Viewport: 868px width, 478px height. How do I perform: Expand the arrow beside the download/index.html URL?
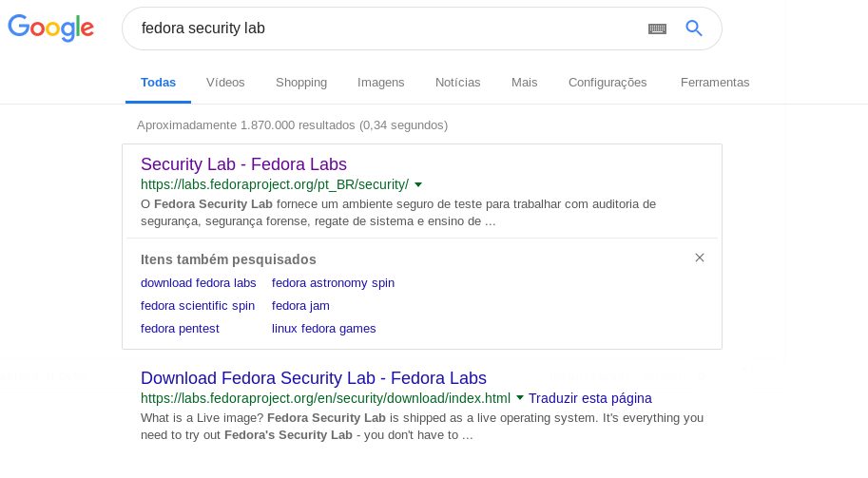pyautogui.click(x=520, y=398)
